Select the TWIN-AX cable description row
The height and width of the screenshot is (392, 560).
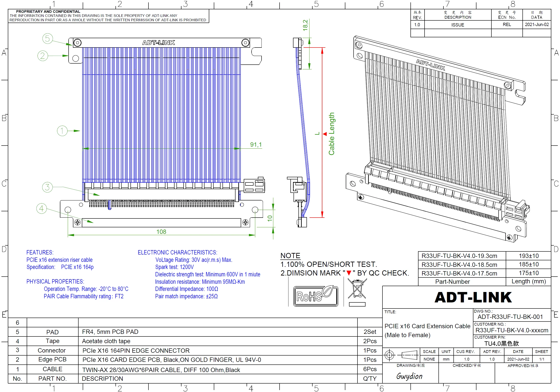click(161, 370)
